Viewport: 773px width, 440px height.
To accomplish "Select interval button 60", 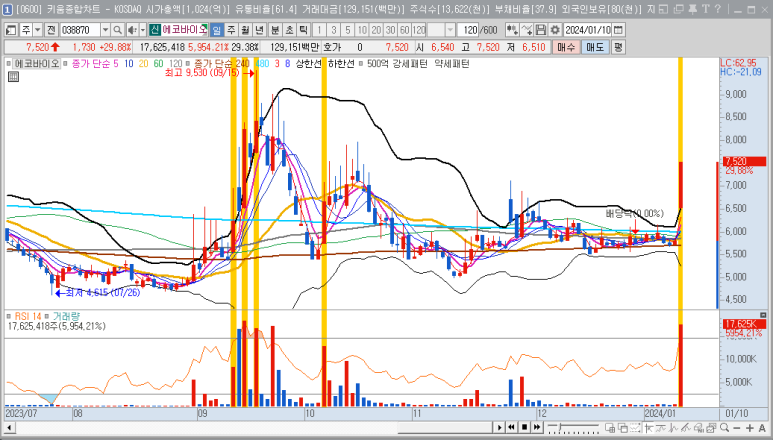I will [405, 30].
